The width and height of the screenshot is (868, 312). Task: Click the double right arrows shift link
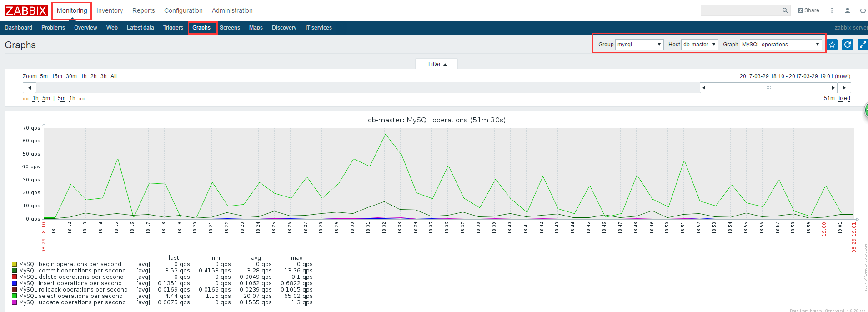pyautogui.click(x=82, y=99)
